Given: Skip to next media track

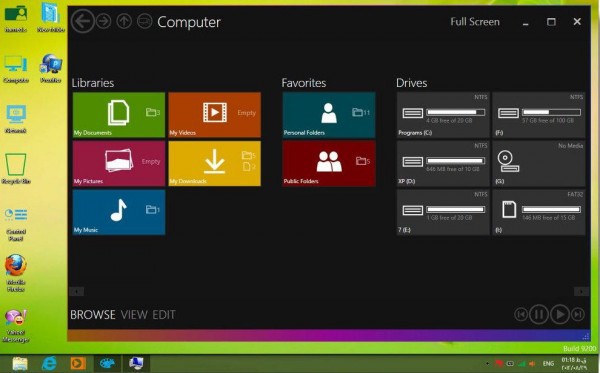Looking at the screenshot, I should point(578,314).
